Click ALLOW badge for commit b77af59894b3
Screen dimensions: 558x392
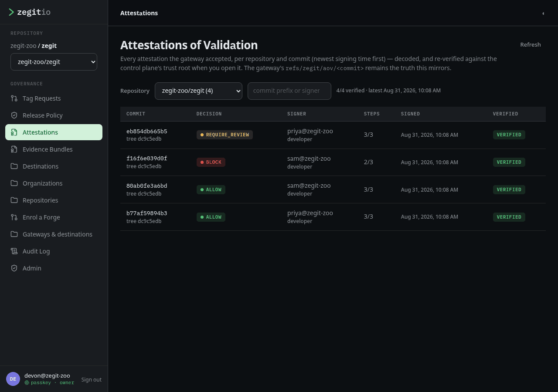pos(211,217)
